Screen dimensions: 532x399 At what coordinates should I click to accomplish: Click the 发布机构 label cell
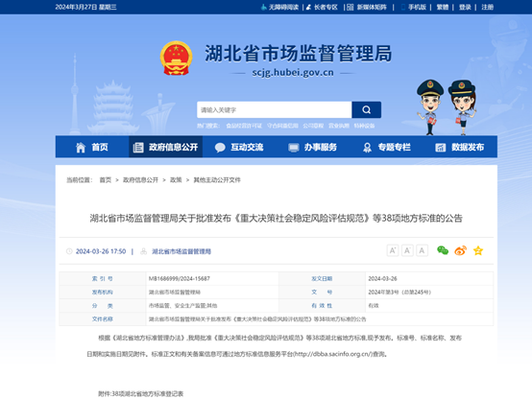coord(103,293)
